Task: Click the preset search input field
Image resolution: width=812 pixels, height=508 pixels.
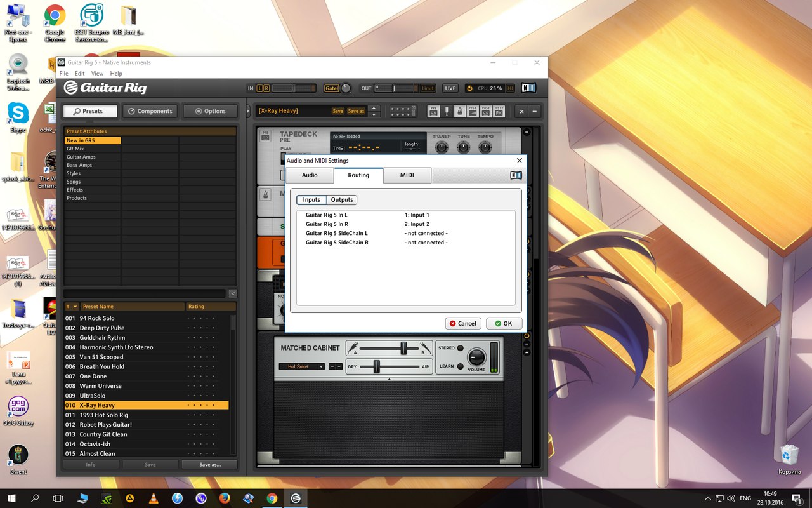Action: coord(145,293)
